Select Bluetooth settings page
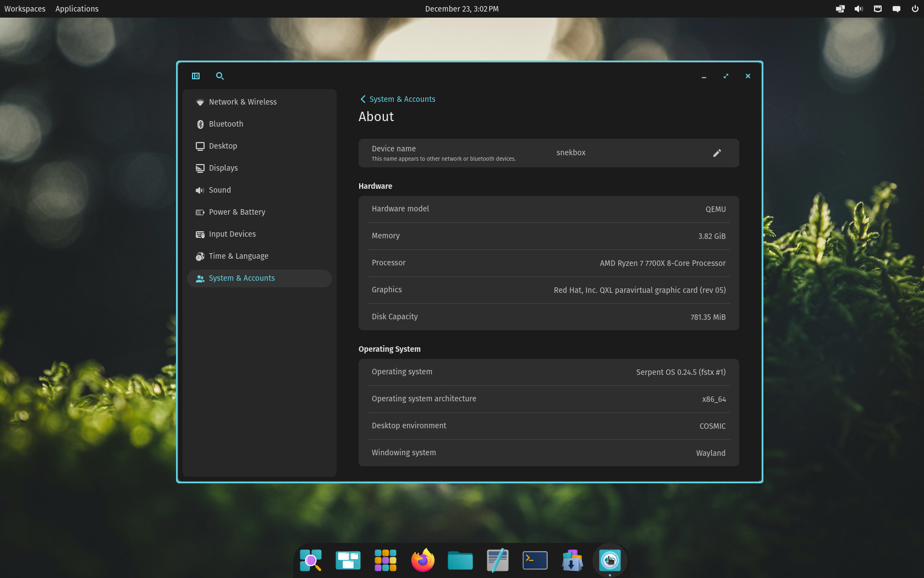Image resolution: width=924 pixels, height=578 pixels. pyautogui.click(x=260, y=124)
